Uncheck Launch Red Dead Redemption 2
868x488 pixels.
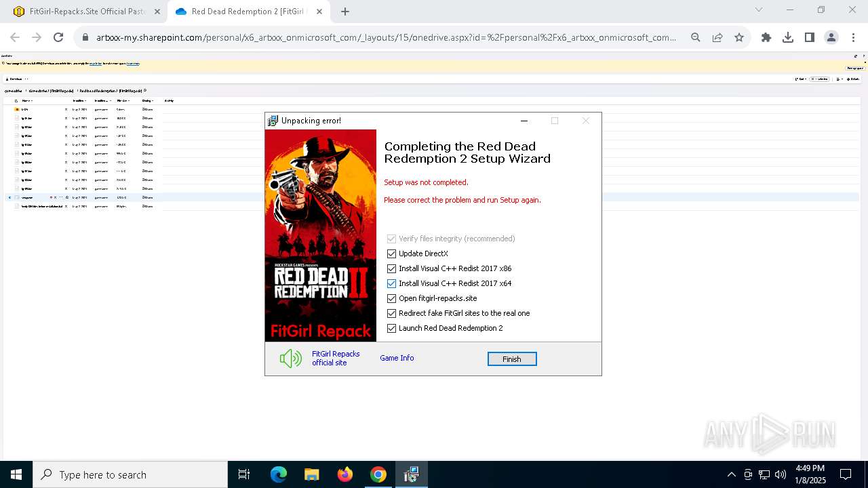[x=391, y=328]
